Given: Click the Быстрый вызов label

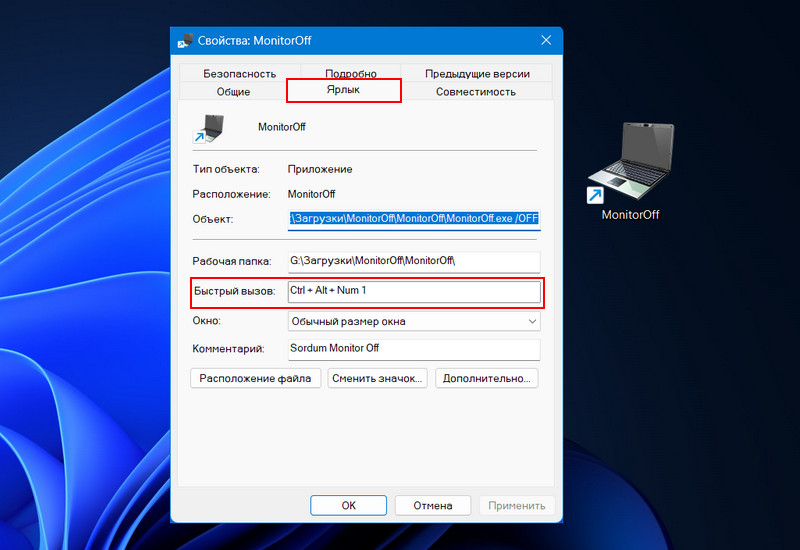Looking at the screenshot, I should [x=234, y=291].
